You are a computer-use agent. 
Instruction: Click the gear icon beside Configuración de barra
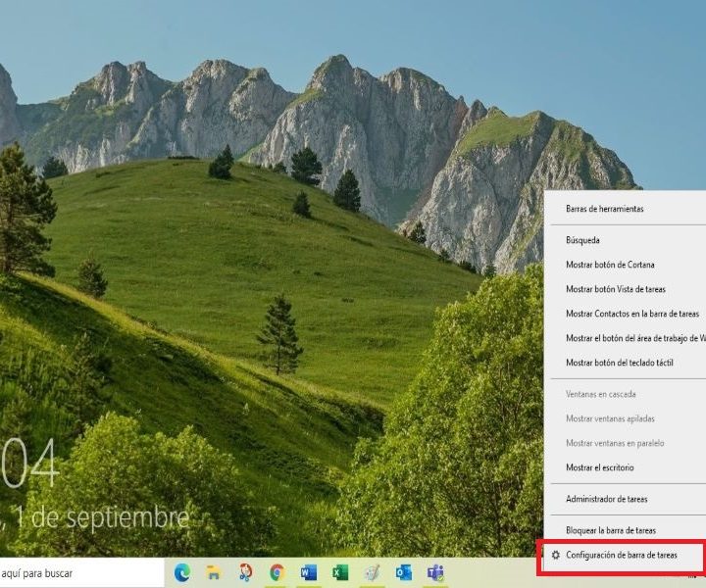pyautogui.click(x=556, y=555)
